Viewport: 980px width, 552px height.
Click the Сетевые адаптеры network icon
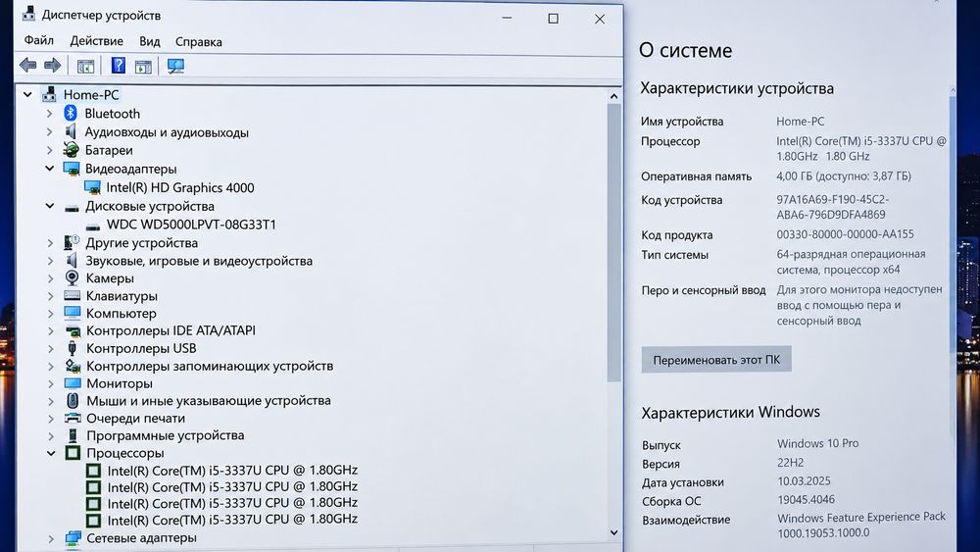(x=73, y=537)
